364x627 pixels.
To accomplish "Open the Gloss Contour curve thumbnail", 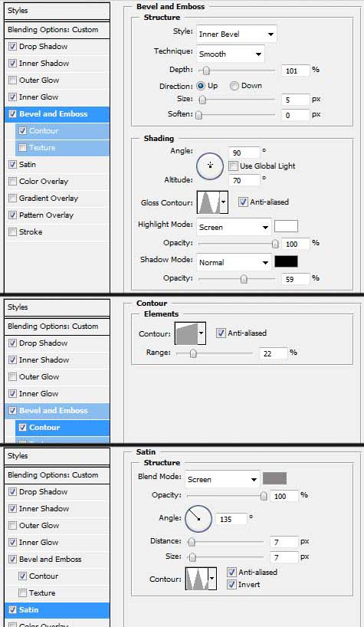I will tap(208, 202).
